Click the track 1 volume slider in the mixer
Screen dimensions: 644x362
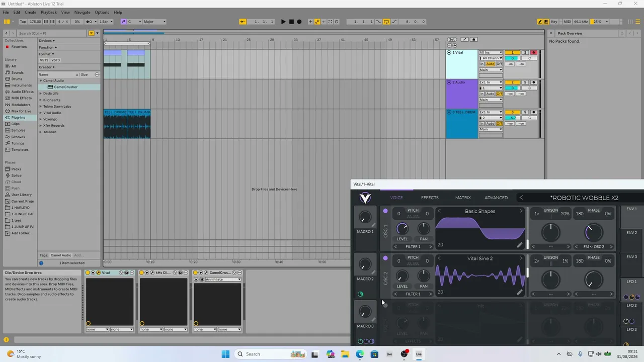[x=512, y=58]
